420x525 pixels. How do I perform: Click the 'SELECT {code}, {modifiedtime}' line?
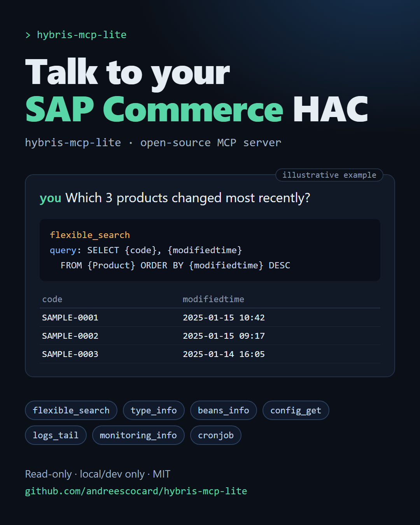tap(164, 250)
